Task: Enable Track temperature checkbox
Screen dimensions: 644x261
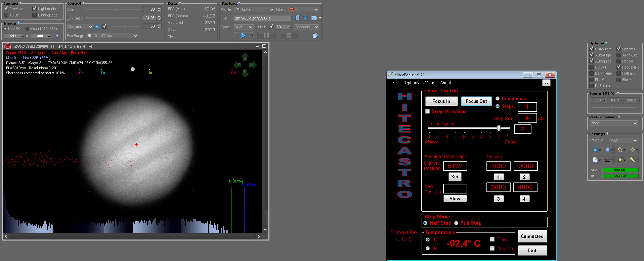Action: [492, 240]
